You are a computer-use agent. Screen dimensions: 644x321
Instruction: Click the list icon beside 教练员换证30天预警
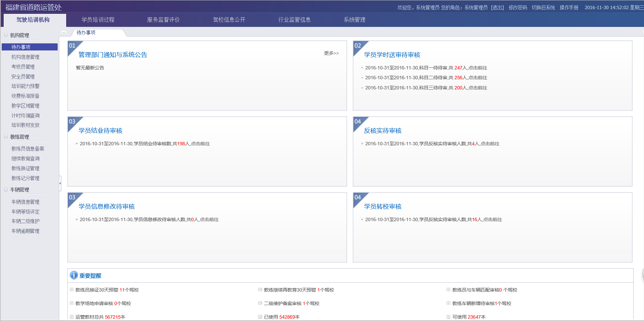(72, 290)
